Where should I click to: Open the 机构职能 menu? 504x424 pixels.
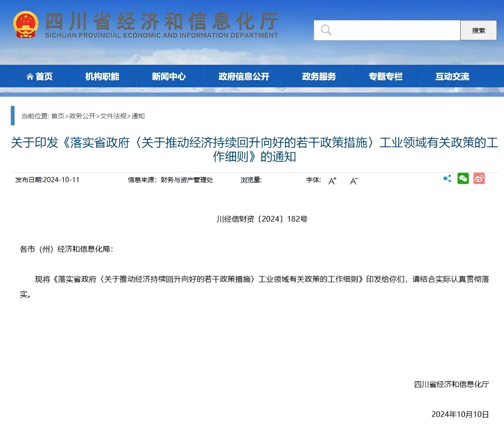[102, 77]
